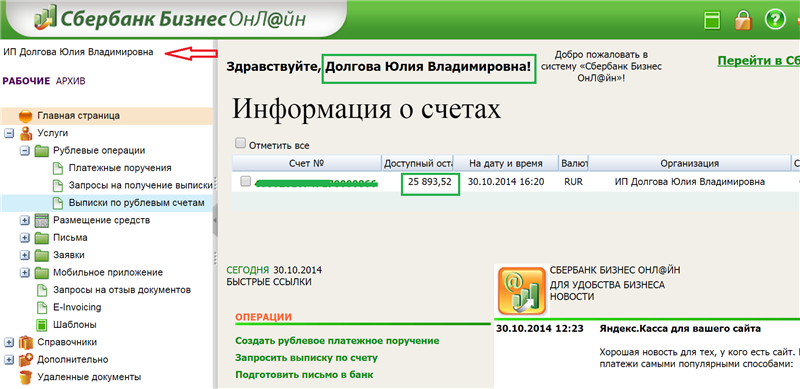800x389 pixels.
Task: Open help via question mark icon
Action: pyautogui.click(x=774, y=20)
